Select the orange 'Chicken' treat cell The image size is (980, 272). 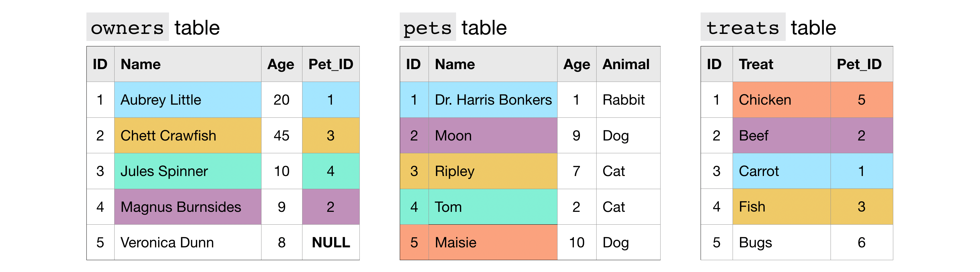click(x=781, y=100)
